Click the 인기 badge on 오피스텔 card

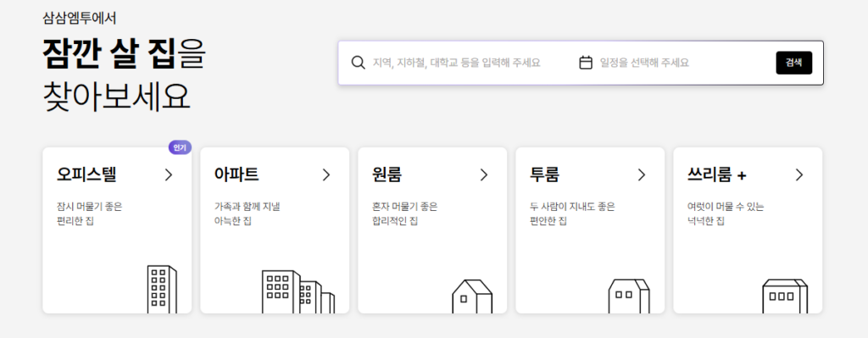pos(180,147)
